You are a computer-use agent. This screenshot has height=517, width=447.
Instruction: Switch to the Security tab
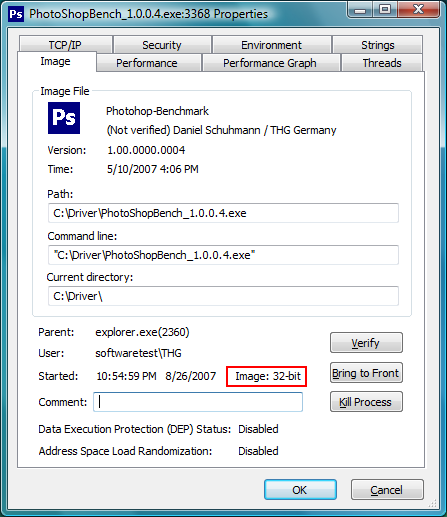(162, 45)
